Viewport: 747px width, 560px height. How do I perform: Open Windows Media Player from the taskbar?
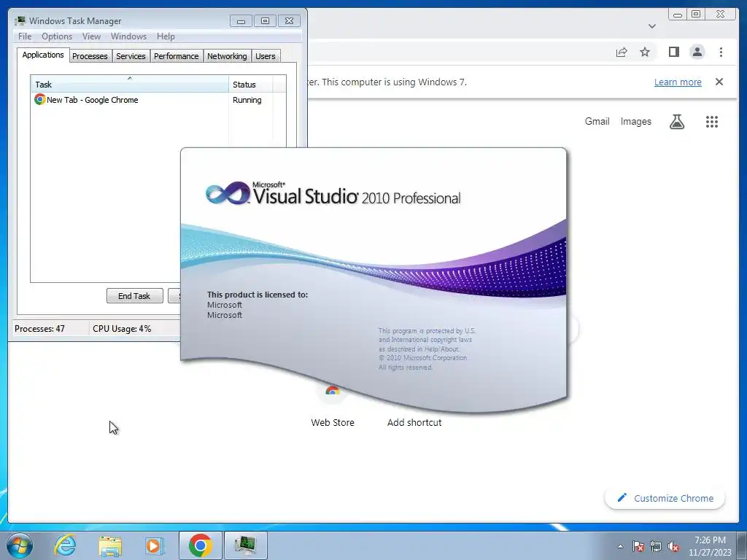pos(155,545)
